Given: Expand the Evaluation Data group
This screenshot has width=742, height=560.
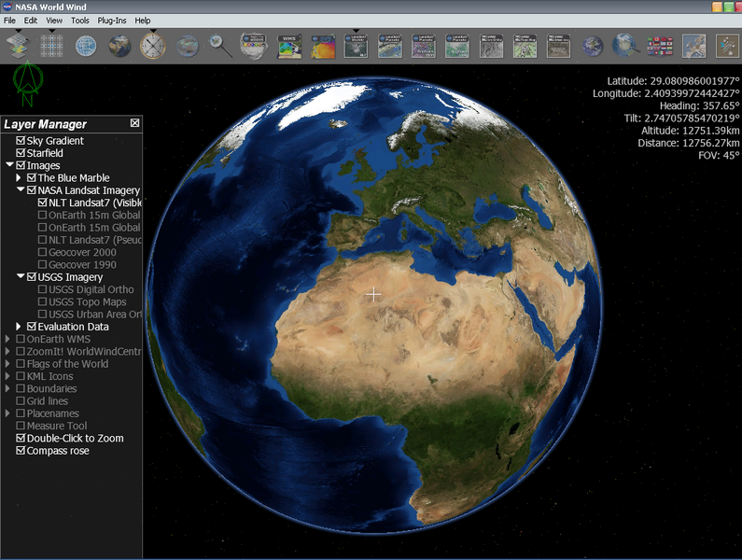Looking at the screenshot, I should click(19, 326).
